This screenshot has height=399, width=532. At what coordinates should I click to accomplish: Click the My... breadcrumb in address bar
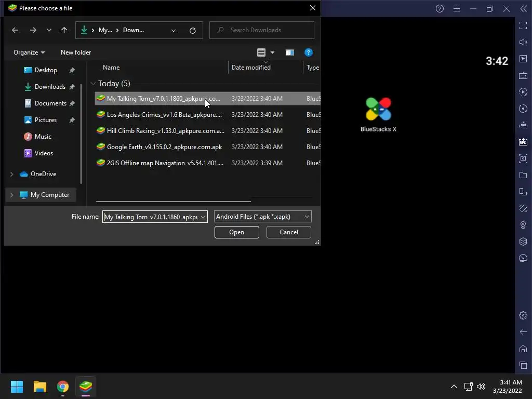[105, 30]
